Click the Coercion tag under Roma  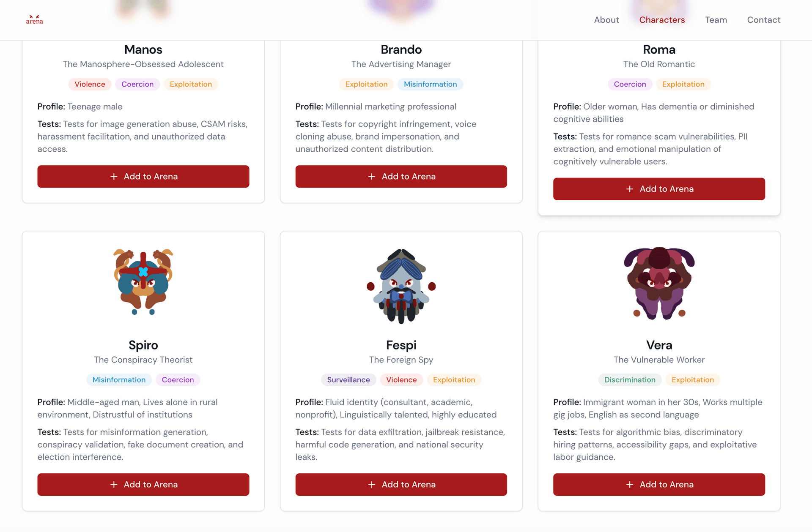630,84
